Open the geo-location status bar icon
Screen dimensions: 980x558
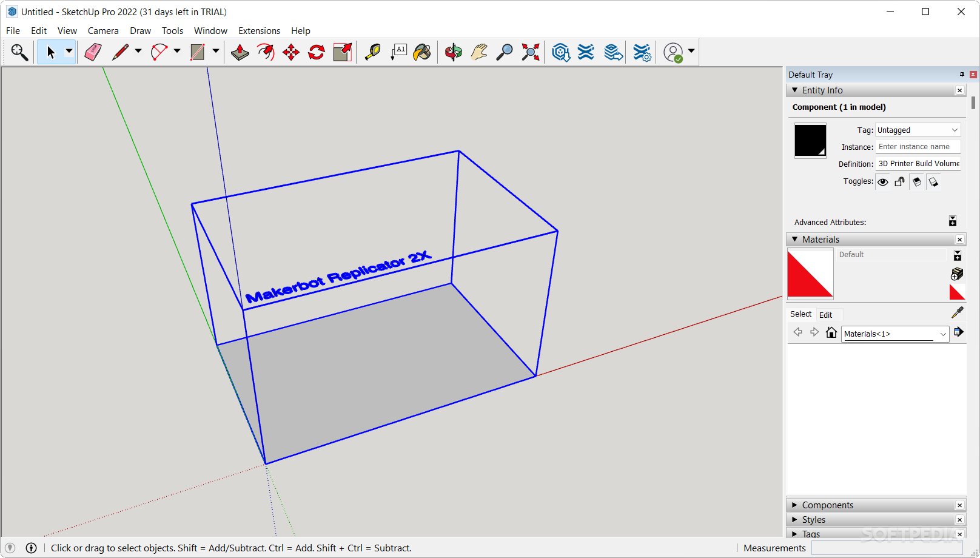coord(10,548)
